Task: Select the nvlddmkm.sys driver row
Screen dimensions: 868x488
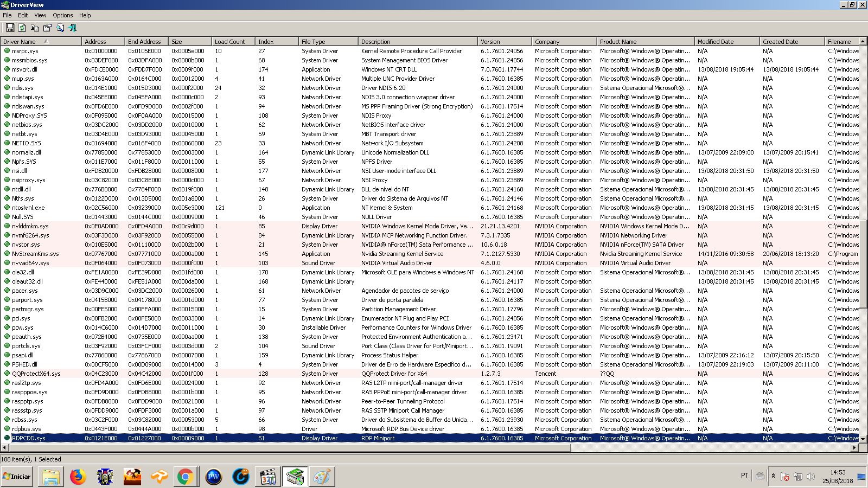Action: 430,226
